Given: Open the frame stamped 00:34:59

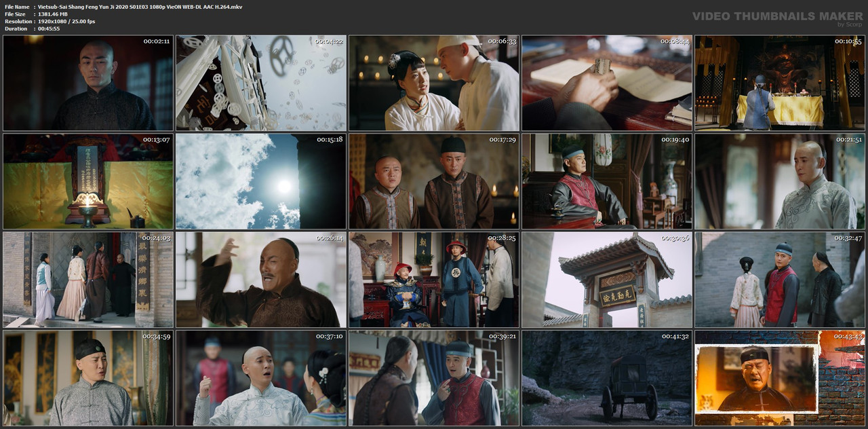Looking at the screenshot, I should [88, 378].
